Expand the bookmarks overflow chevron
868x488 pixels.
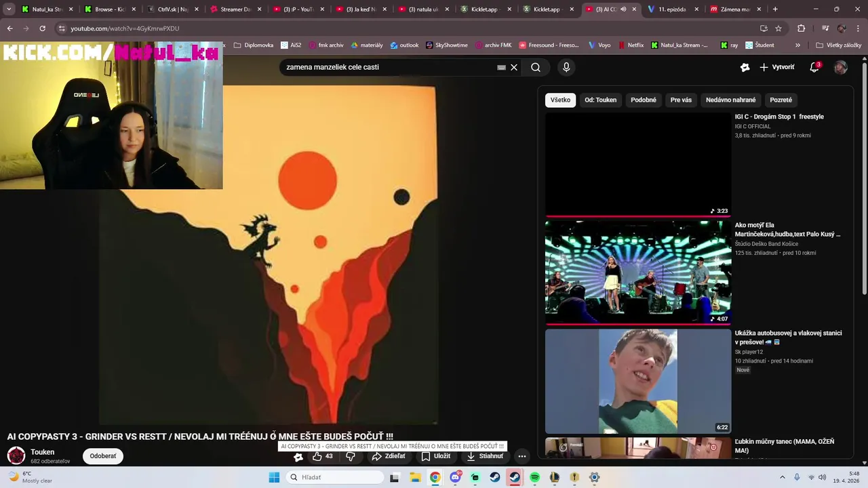click(x=797, y=45)
